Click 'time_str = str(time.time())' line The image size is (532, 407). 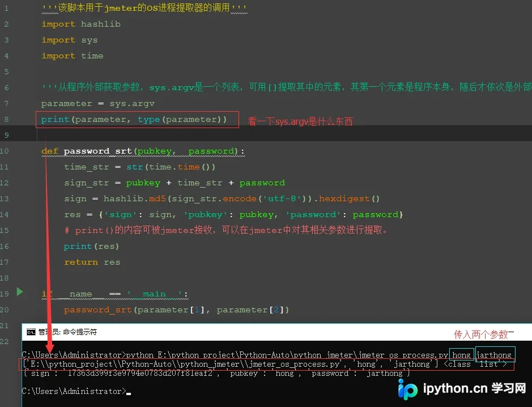point(140,167)
